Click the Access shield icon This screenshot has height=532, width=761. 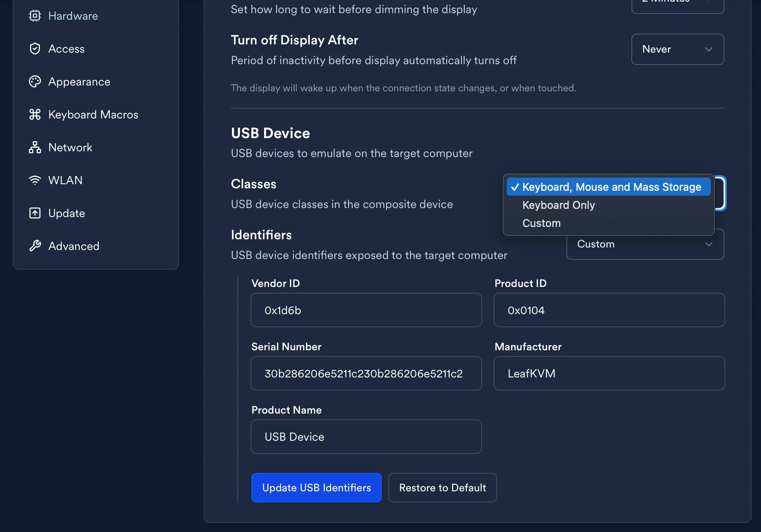pyautogui.click(x=35, y=49)
